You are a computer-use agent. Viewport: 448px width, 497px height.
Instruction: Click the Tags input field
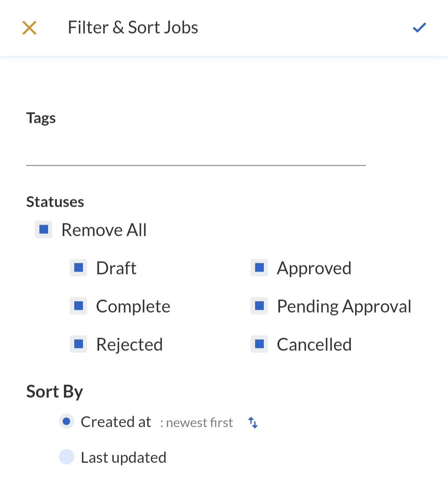[196, 154]
